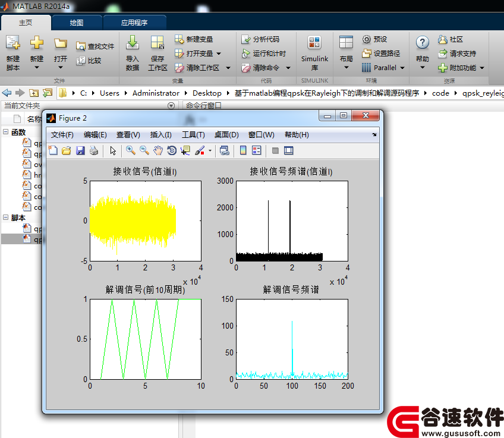Toggle the Zoom Out tool

pyautogui.click(x=144, y=150)
